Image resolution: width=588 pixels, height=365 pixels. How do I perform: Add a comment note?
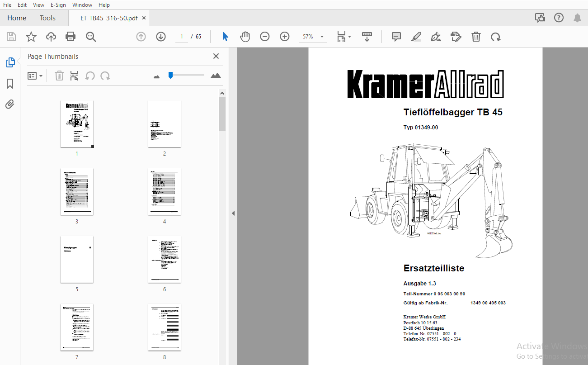396,37
